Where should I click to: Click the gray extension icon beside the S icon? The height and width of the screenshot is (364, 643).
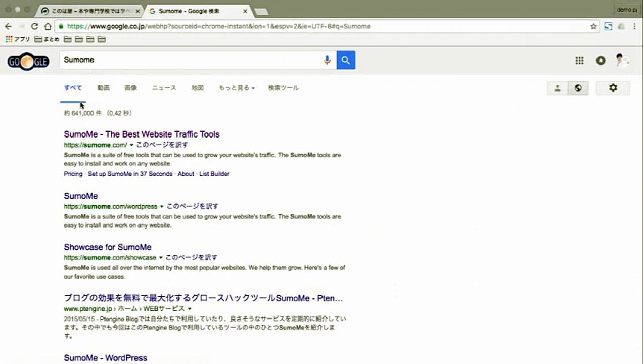(x=621, y=26)
